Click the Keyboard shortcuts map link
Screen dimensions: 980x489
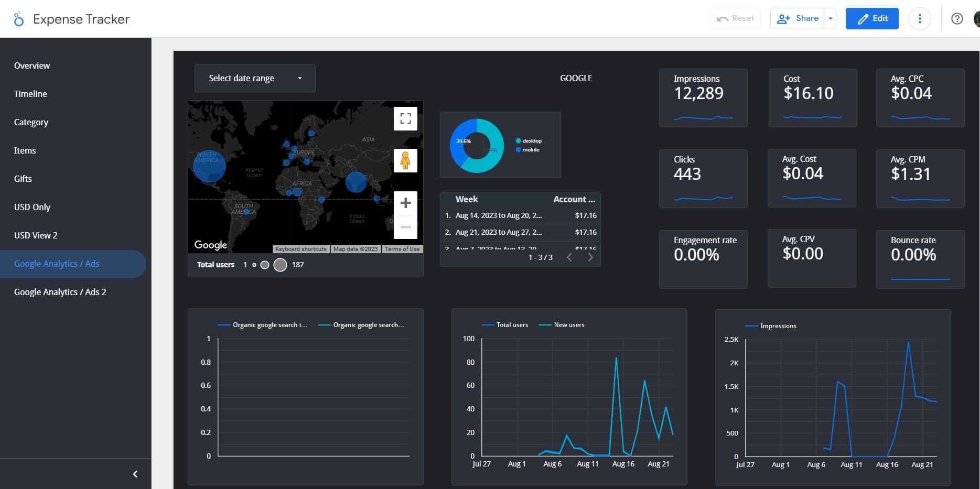coord(301,249)
